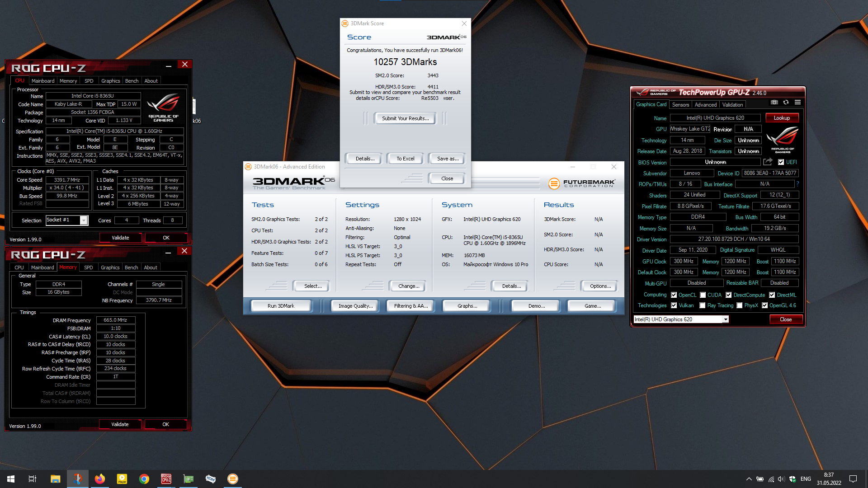Click Close button in GPU-Z
868x488 pixels.
pyautogui.click(x=786, y=319)
